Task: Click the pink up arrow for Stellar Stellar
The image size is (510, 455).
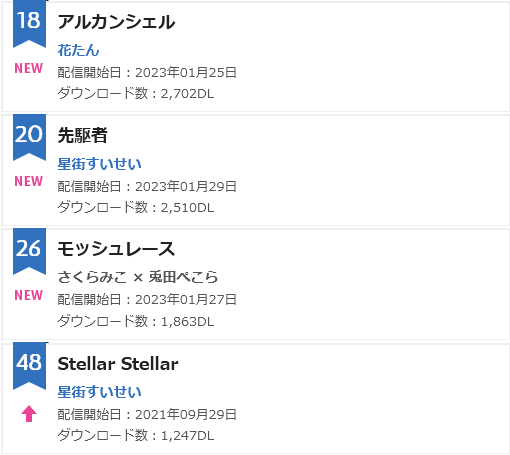Action: coord(29,414)
